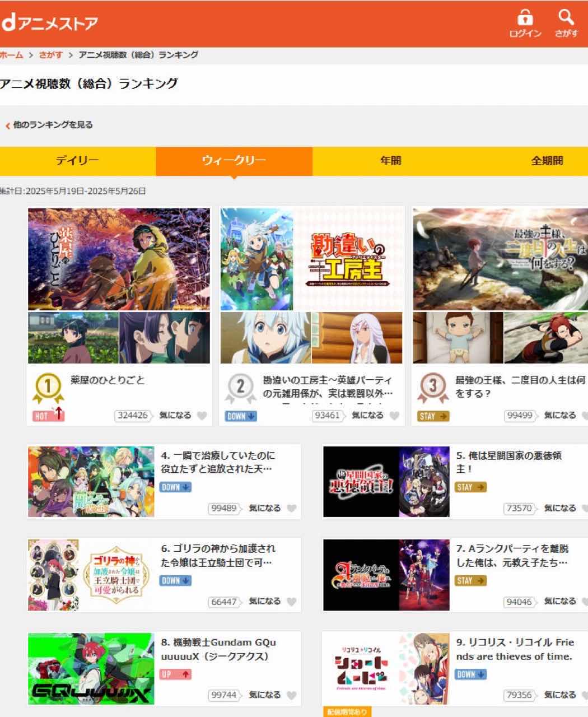Open the さがす breadcrumb link
This screenshot has width=588, height=717.
pos(50,55)
